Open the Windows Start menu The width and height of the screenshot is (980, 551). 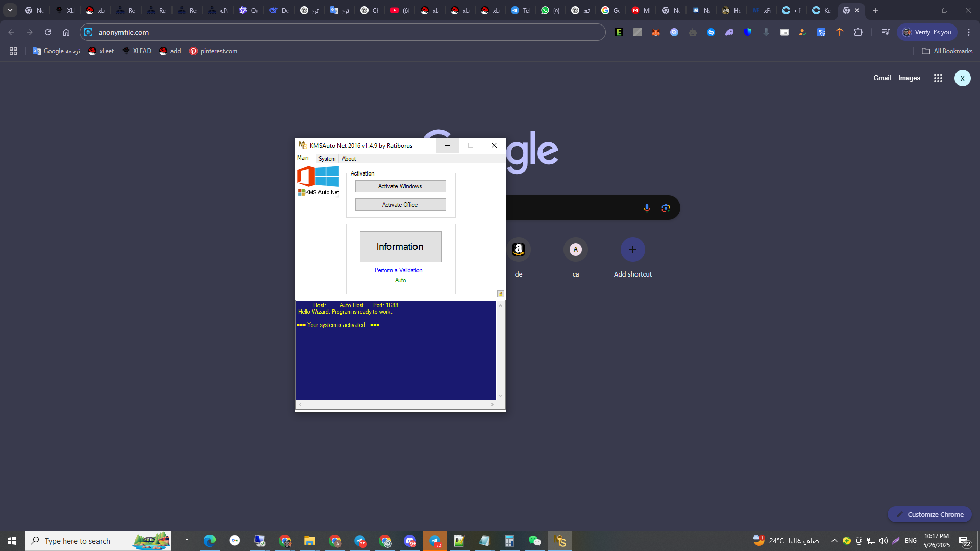tap(12, 541)
